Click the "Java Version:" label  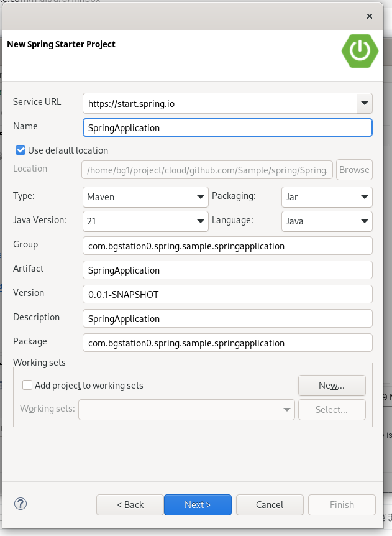click(40, 219)
